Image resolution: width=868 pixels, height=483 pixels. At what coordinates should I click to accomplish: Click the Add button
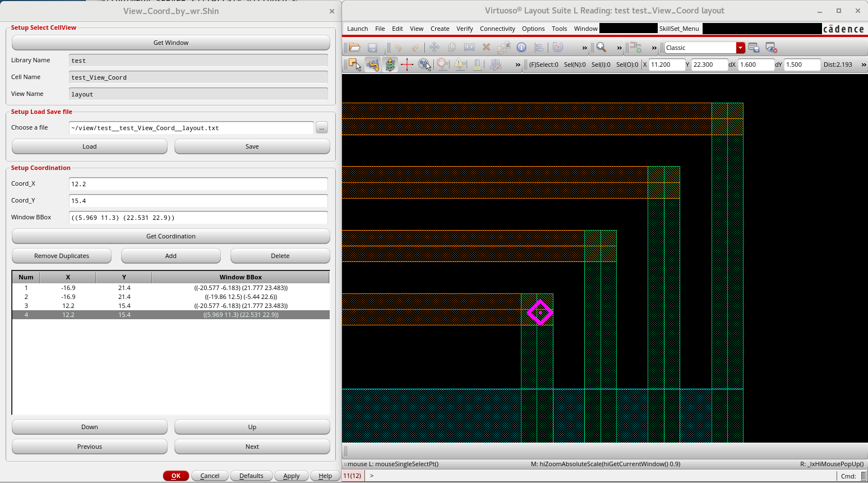pyautogui.click(x=171, y=256)
